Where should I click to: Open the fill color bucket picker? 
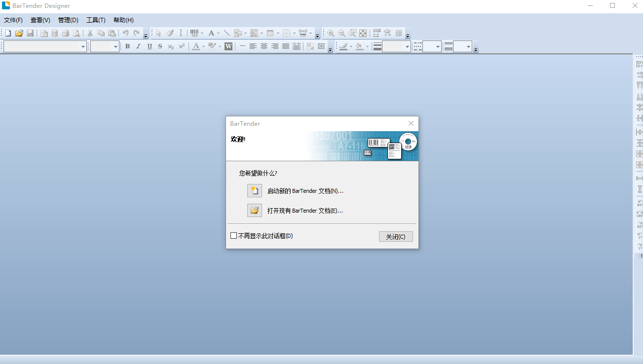pos(359,46)
